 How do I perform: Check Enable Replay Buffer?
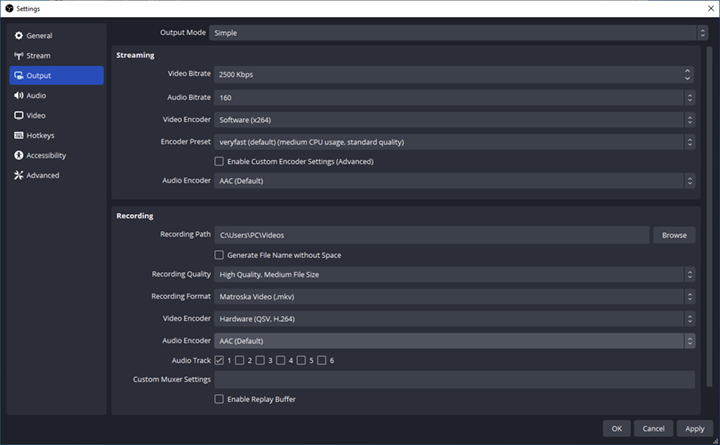(x=219, y=399)
